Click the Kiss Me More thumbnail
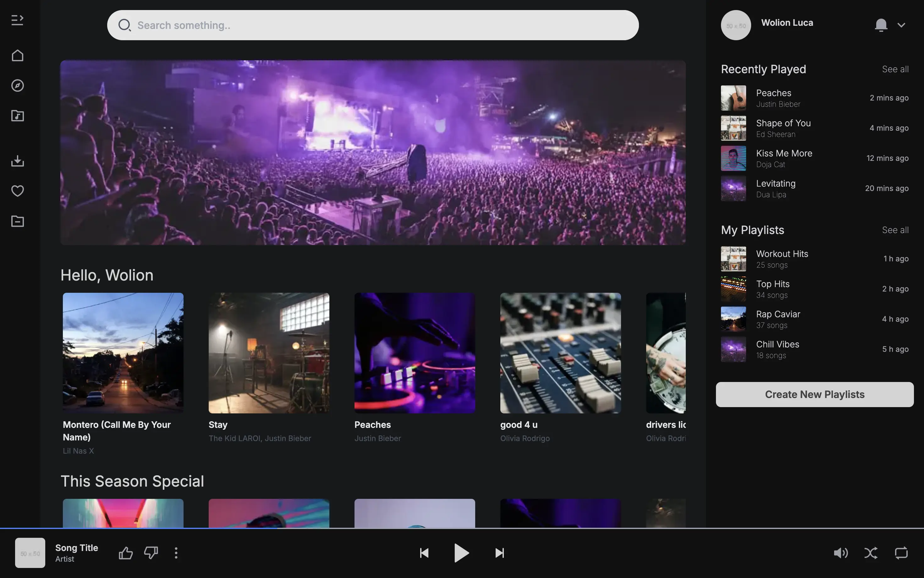The width and height of the screenshot is (924, 578). [x=733, y=158]
